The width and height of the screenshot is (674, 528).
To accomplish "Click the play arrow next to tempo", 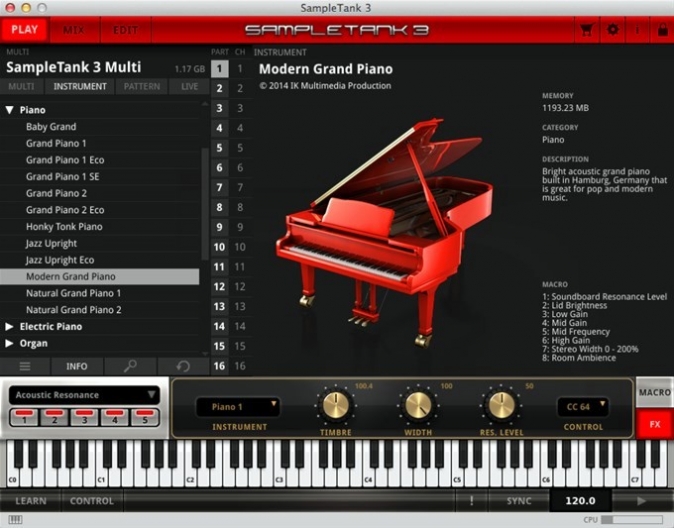I will (642, 501).
